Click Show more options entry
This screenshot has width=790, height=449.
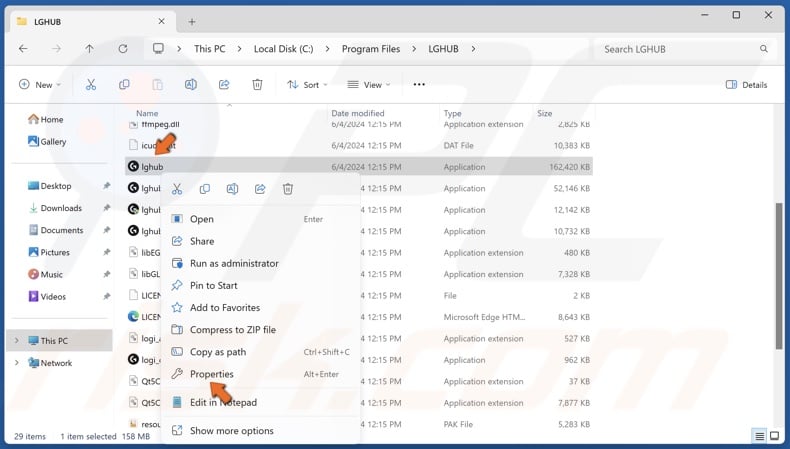(231, 431)
